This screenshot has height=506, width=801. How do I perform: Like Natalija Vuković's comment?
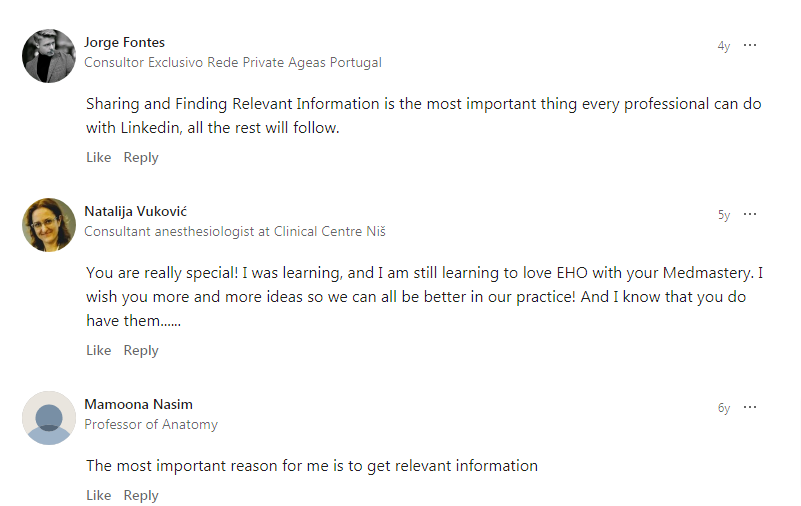[x=98, y=350]
